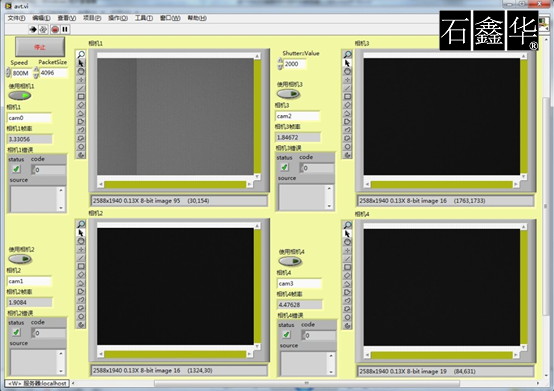Increment the PacketSize 4096 stepper control

pyautogui.click(x=36, y=70)
